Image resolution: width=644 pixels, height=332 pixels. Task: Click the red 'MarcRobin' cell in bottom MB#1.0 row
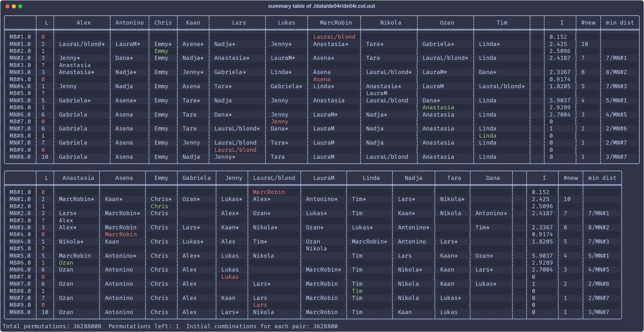(269, 192)
